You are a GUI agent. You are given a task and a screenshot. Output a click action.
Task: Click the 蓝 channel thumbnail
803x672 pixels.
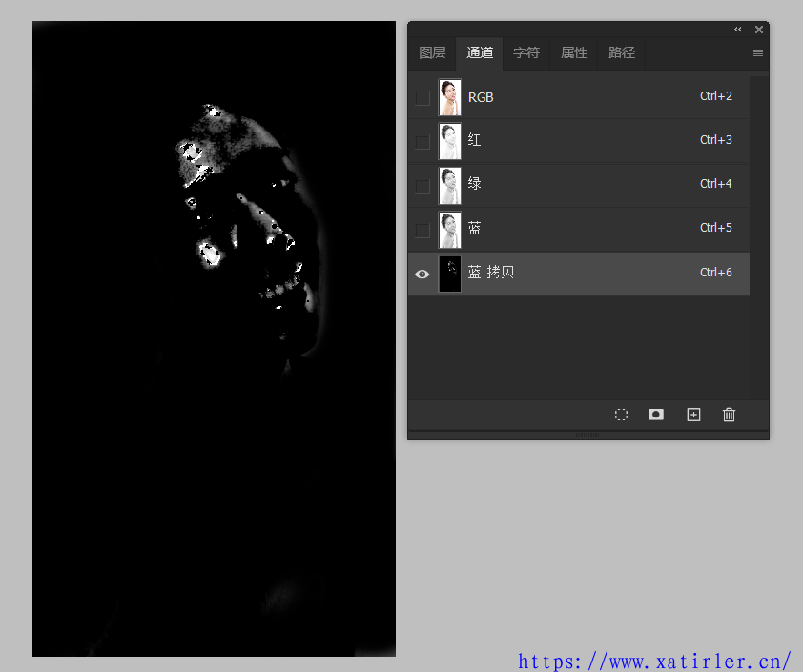point(449,230)
